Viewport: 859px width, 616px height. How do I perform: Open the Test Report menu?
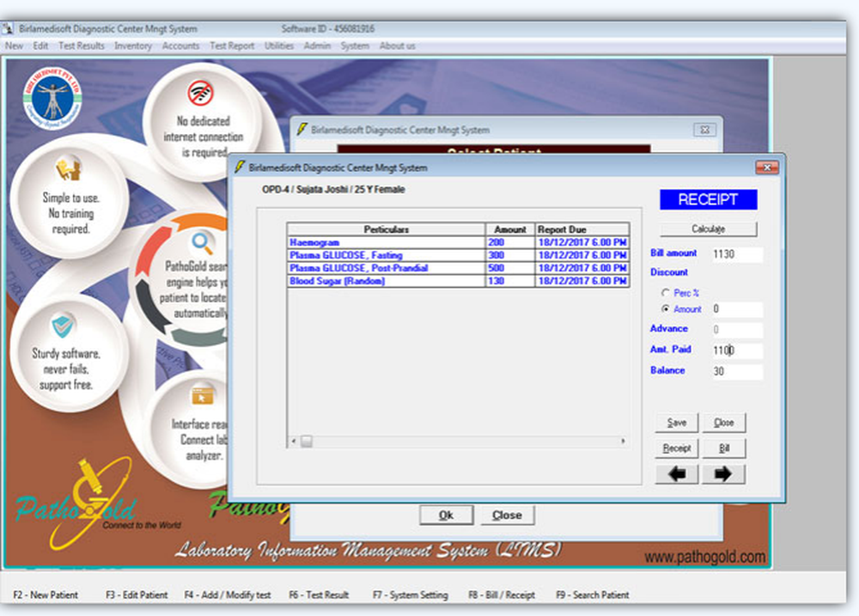pyautogui.click(x=232, y=46)
